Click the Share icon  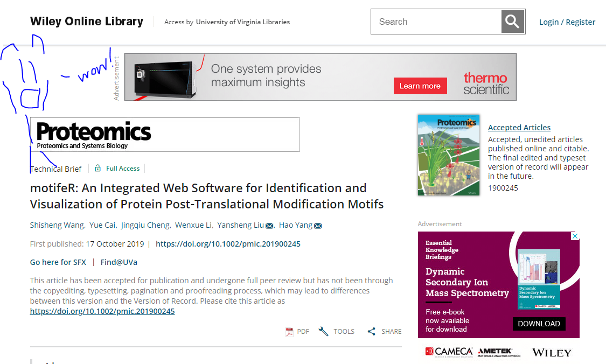point(371,332)
